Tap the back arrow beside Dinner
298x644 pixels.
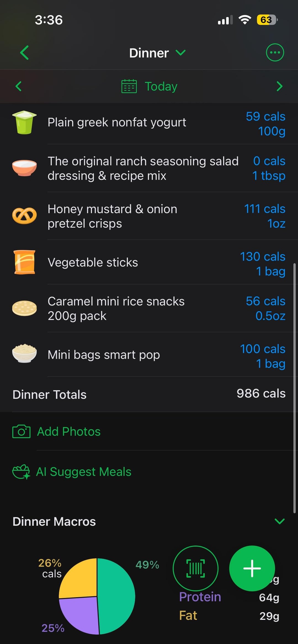24,53
